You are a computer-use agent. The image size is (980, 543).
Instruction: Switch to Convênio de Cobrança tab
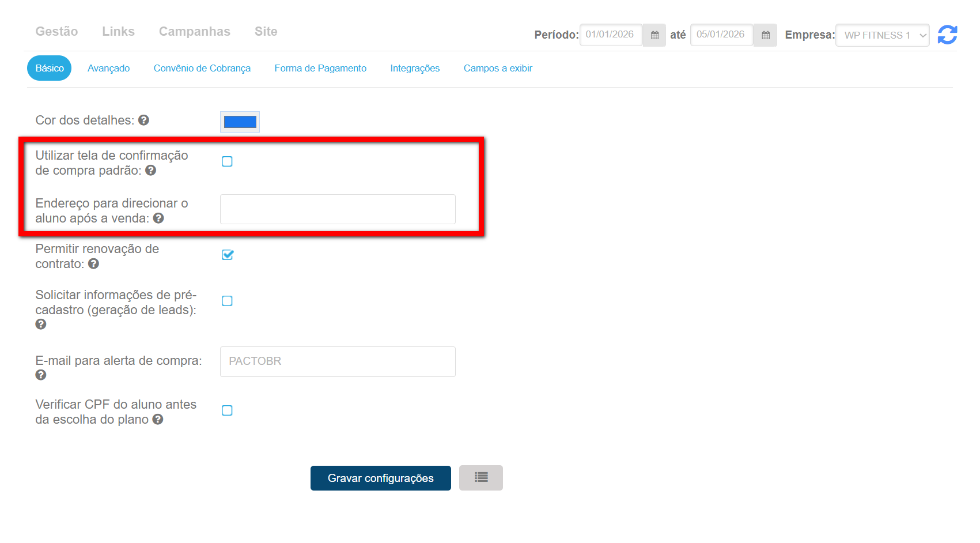pyautogui.click(x=202, y=68)
